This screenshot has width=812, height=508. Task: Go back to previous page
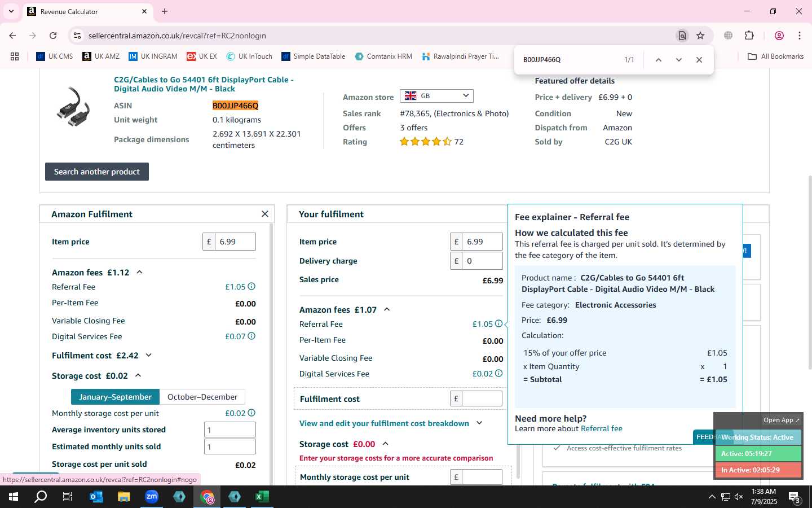12,36
